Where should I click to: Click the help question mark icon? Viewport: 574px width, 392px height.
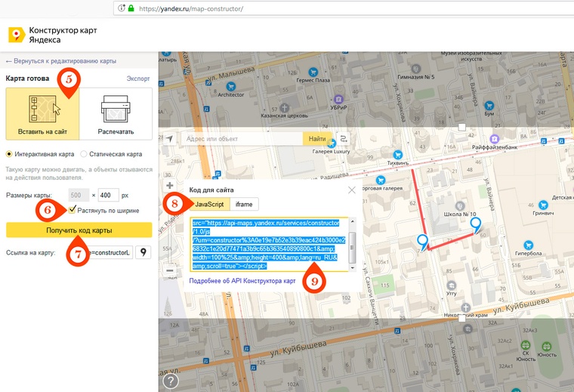(171, 381)
